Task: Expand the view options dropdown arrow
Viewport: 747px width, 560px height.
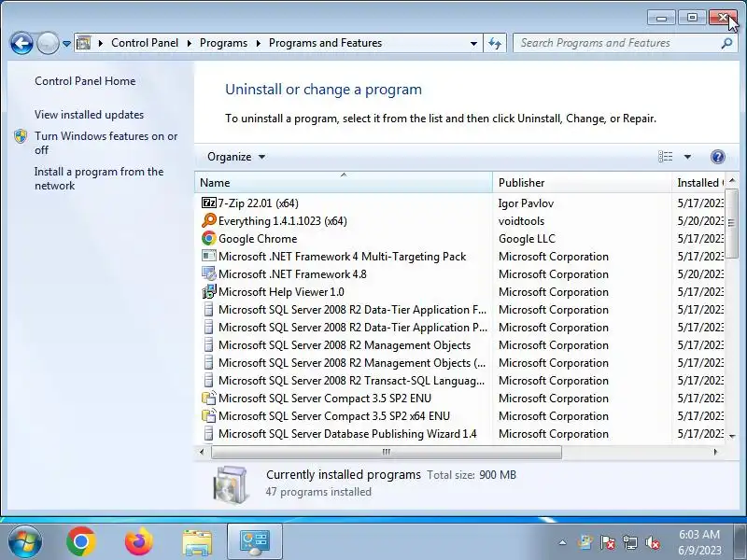Action: coord(687,157)
